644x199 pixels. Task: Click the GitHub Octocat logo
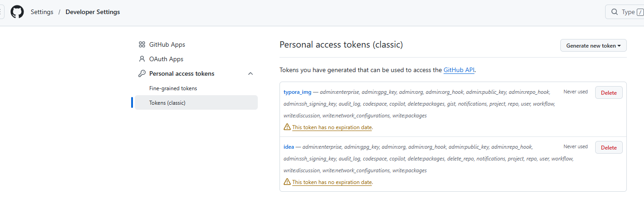tap(17, 12)
